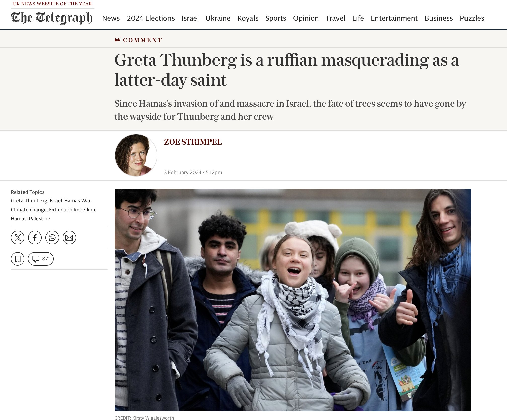Share article on Facebook
The image size is (507, 420).
(x=35, y=238)
